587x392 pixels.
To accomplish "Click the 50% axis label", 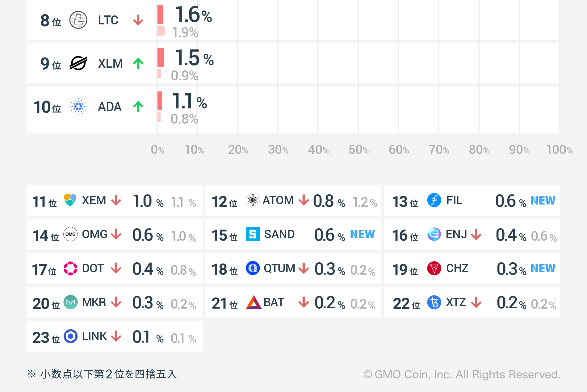I will (358, 150).
